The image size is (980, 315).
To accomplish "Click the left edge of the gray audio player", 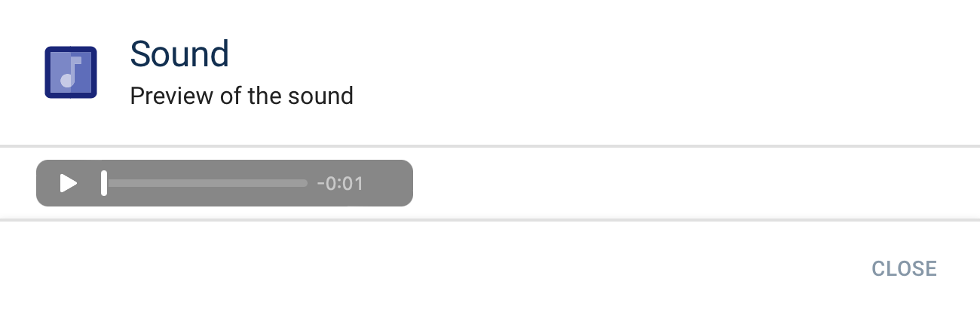I will [40, 183].
